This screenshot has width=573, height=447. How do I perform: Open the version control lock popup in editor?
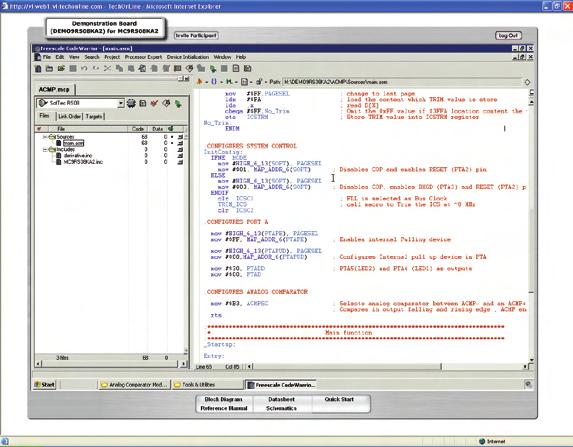260,82
